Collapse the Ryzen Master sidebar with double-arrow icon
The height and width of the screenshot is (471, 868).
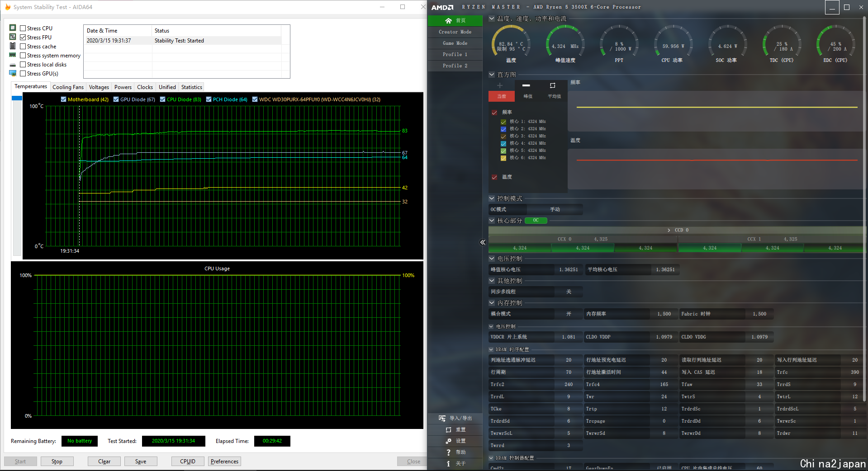(x=483, y=242)
